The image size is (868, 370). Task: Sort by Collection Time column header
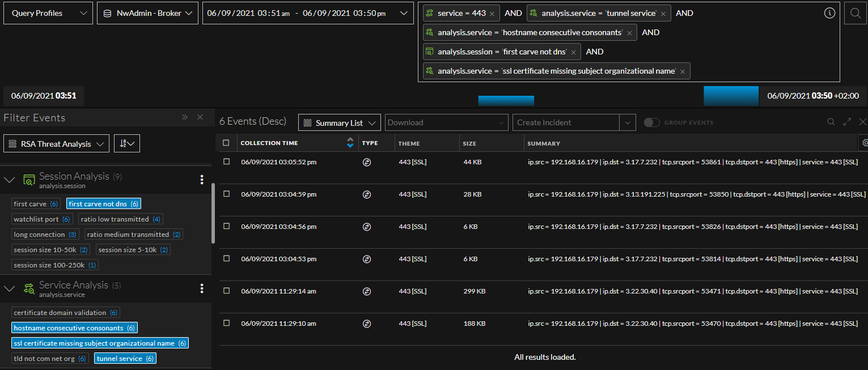(x=269, y=143)
